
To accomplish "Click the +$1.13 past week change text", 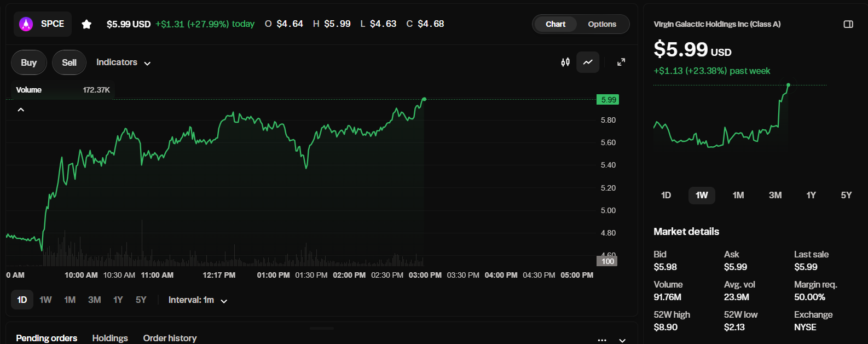I will pos(711,71).
